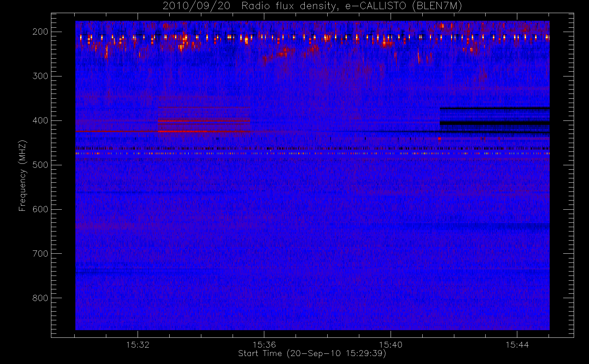This screenshot has width=589, height=364.
Task: Click the 600 frequency tick label
Action: point(40,209)
